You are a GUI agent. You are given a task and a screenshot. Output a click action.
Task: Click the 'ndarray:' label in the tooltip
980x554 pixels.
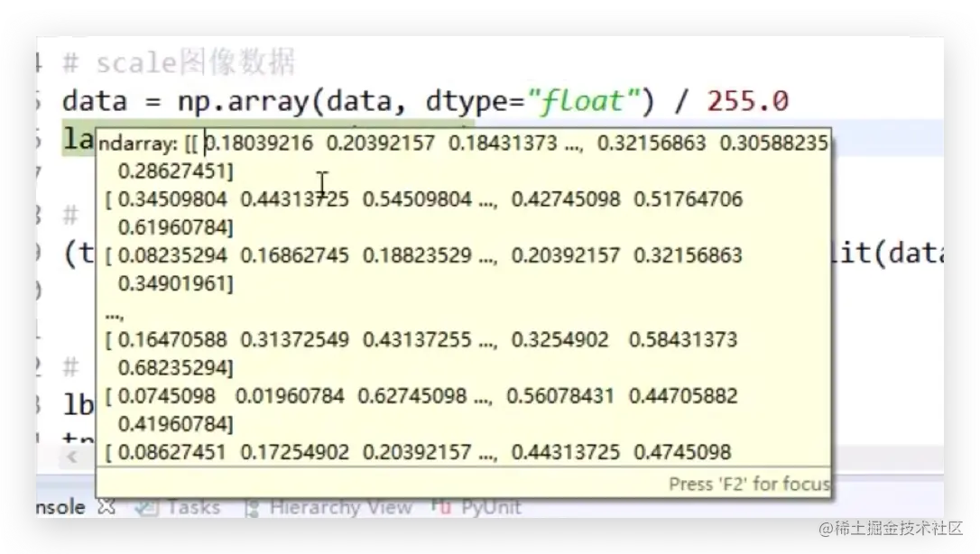coord(138,143)
